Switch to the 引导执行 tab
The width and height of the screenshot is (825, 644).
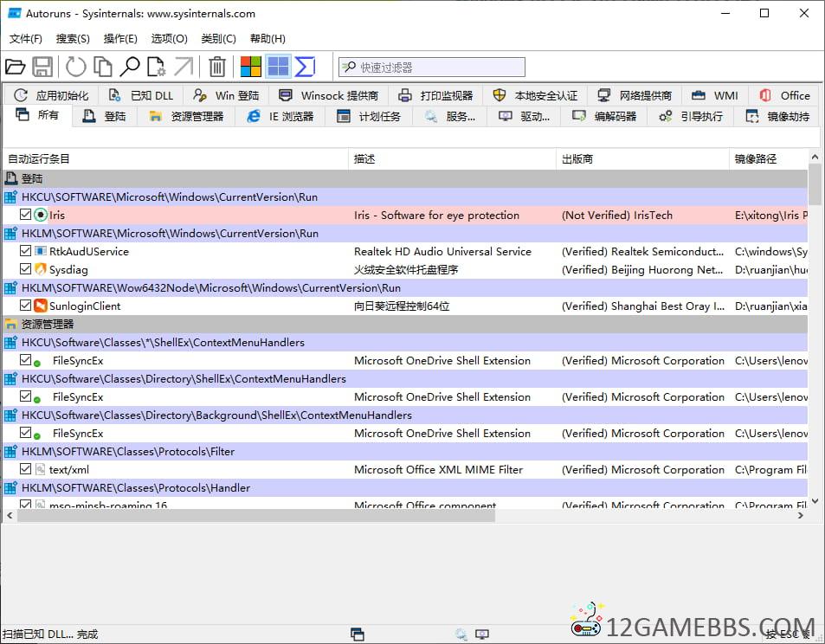click(691, 116)
